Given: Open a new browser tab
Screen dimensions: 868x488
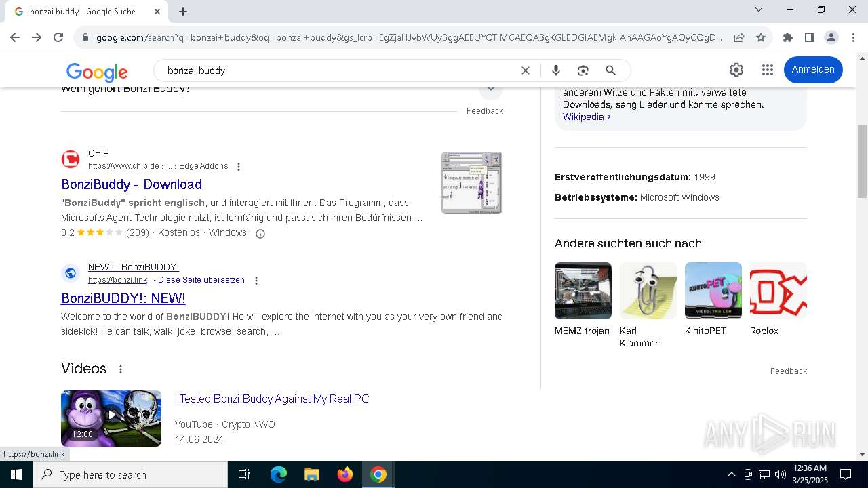Looking at the screenshot, I should coord(183,12).
